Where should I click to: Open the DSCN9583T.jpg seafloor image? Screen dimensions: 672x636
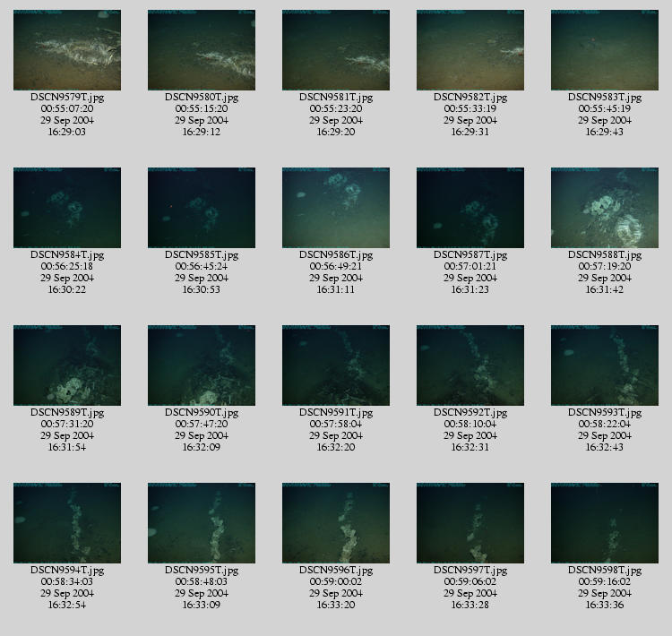click(x=605, y=50)
